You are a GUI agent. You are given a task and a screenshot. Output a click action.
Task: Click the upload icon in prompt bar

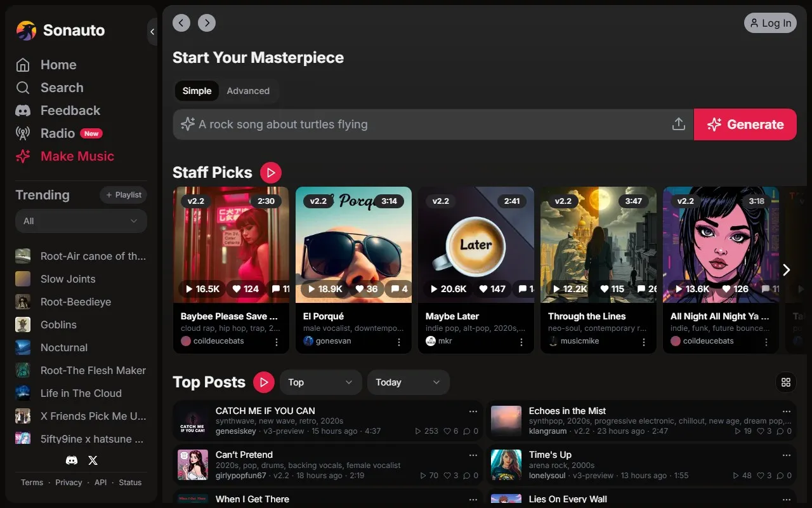(678, 124)
